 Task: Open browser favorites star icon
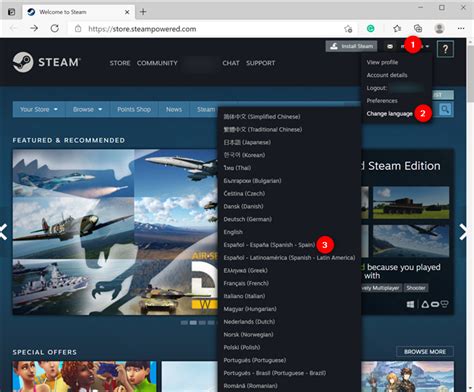point(397,29)
